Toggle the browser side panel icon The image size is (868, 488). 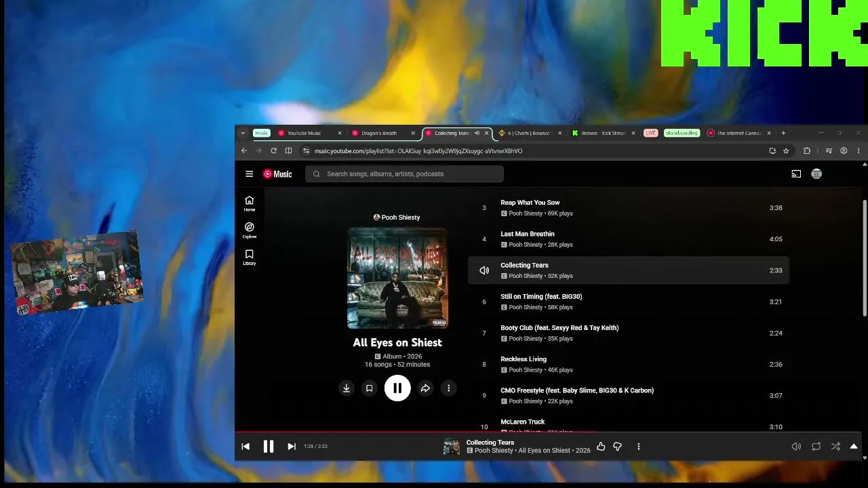pyautogui.click(x=288, y=151)
